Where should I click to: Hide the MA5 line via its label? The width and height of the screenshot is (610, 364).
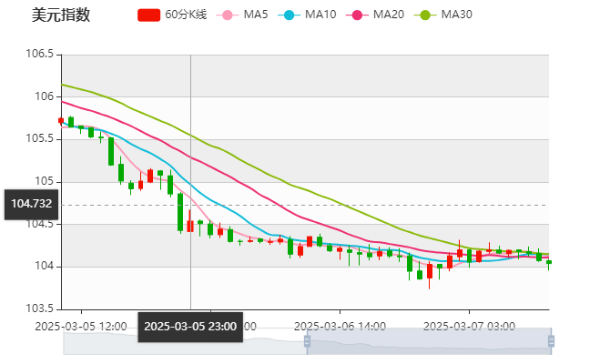coord(256,15)
